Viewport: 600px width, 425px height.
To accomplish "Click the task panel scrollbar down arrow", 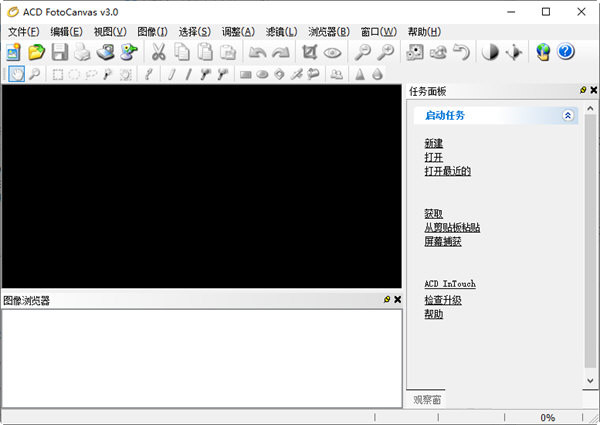I will (590, 381).
